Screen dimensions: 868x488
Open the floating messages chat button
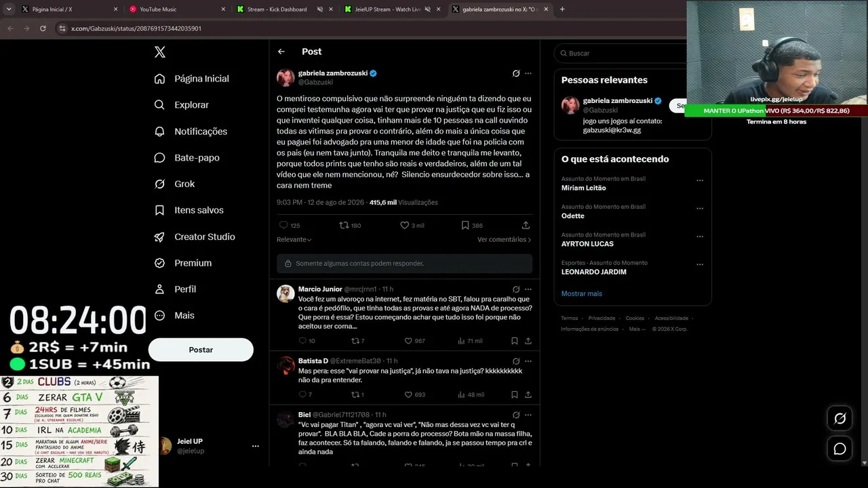840,449
